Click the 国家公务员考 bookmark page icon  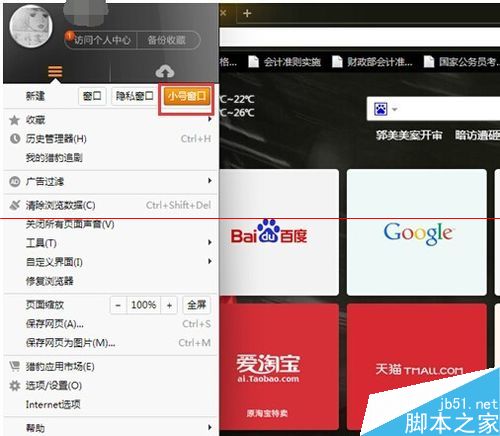[x=429, y=62]
